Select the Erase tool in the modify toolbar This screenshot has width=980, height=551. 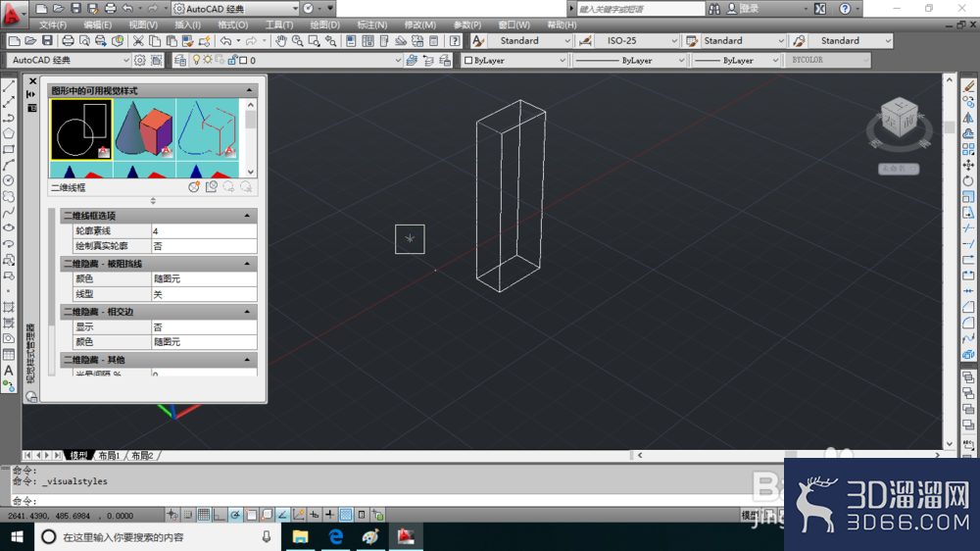[x=969, y=86]
